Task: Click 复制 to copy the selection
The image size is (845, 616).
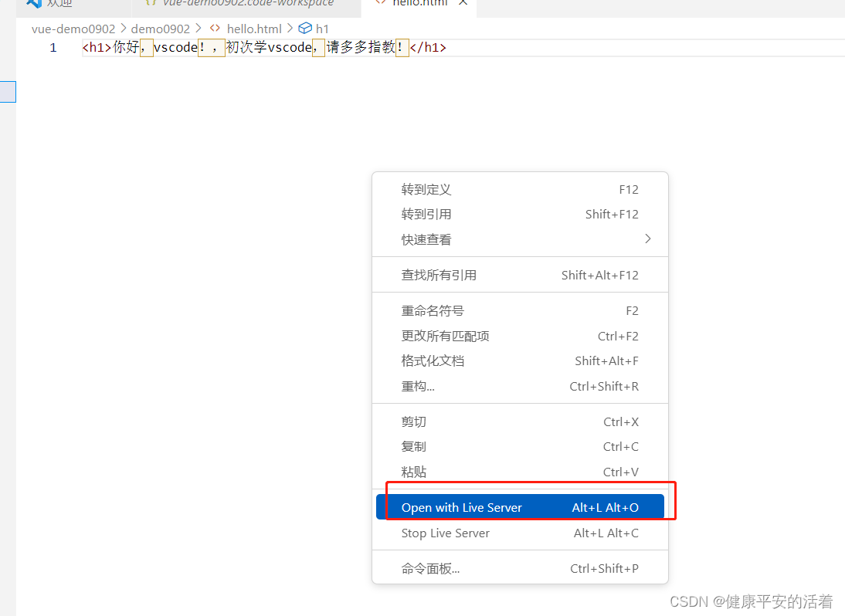Action: coord(412,446)
